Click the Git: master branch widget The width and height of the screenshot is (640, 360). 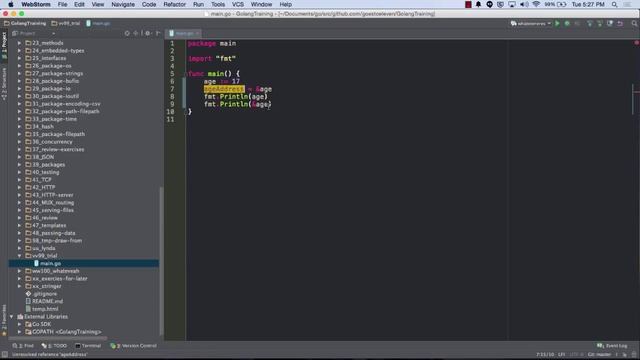(599, 355)
